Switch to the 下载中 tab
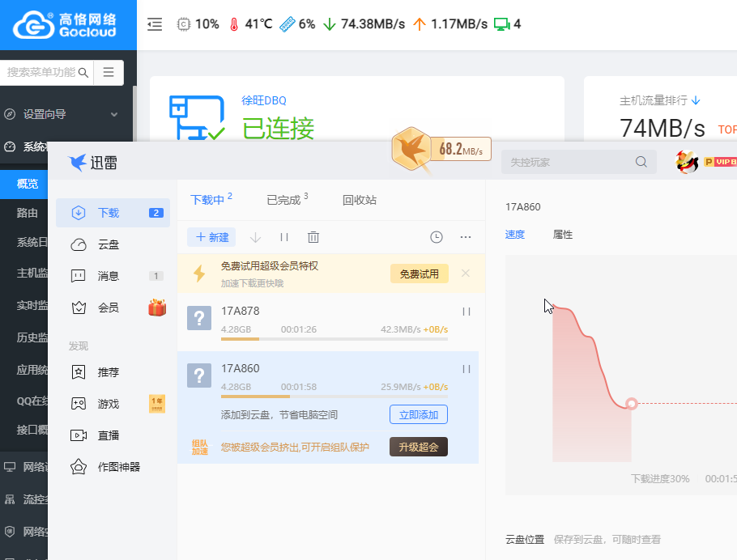 point(211,200)
